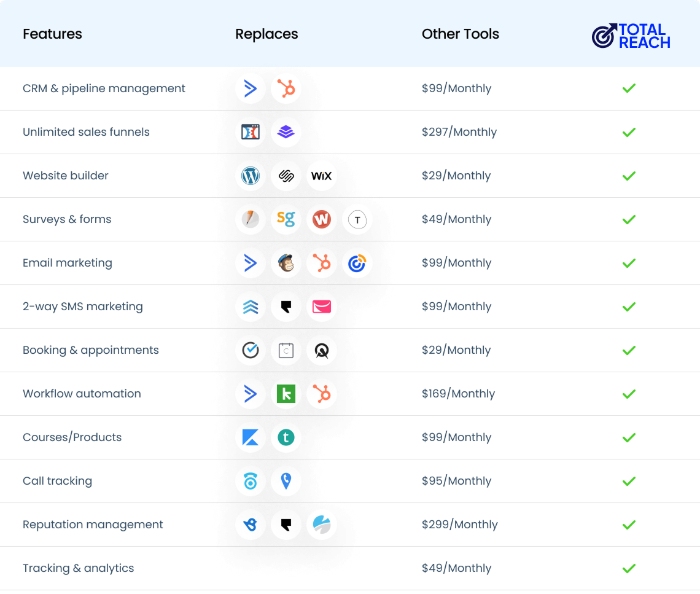700x594 pixels.
Task: Click the pink envelope icon in SMS marketing row
Action: 321,307
